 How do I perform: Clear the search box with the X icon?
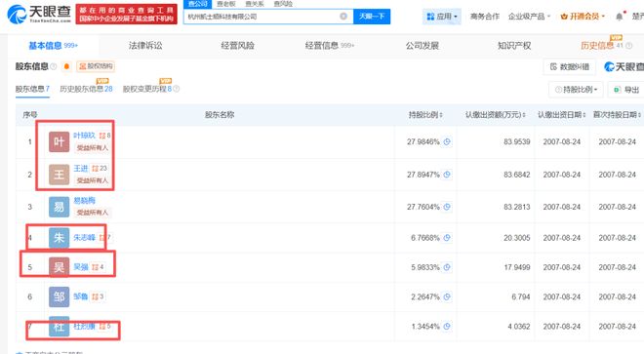point(343,17)
